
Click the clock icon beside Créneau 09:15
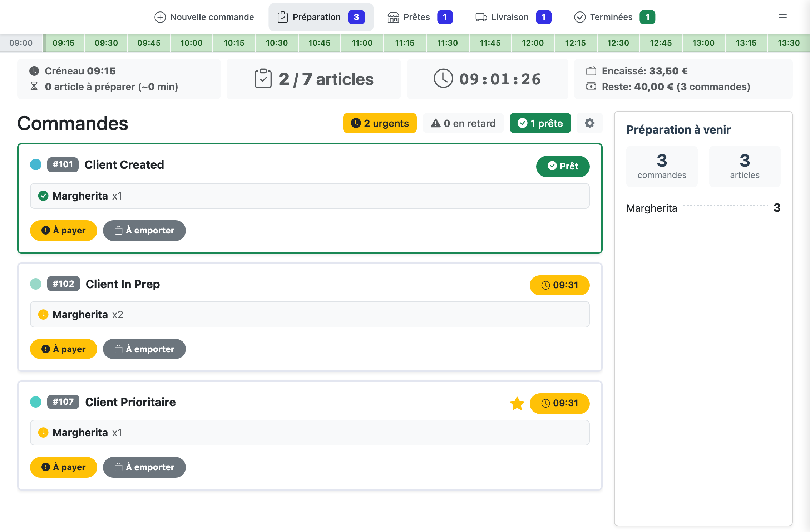pos(34,71)
